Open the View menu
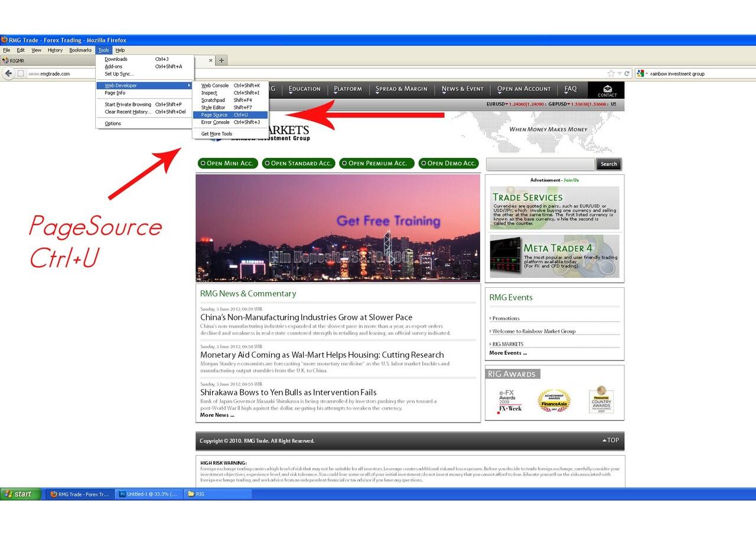The width and height of the screenshot is (756, 535). [x=37, y=50]
